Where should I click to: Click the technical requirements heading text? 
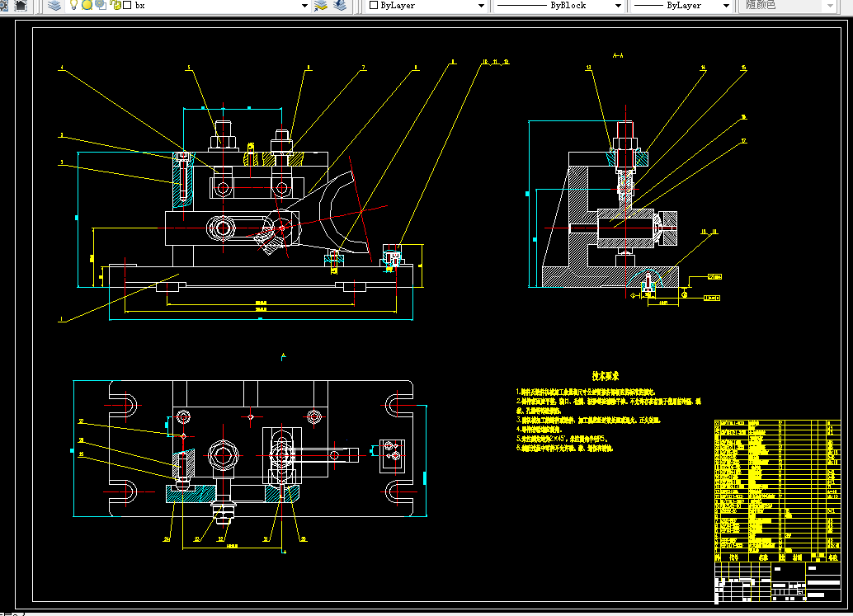(x=606, y=376)
